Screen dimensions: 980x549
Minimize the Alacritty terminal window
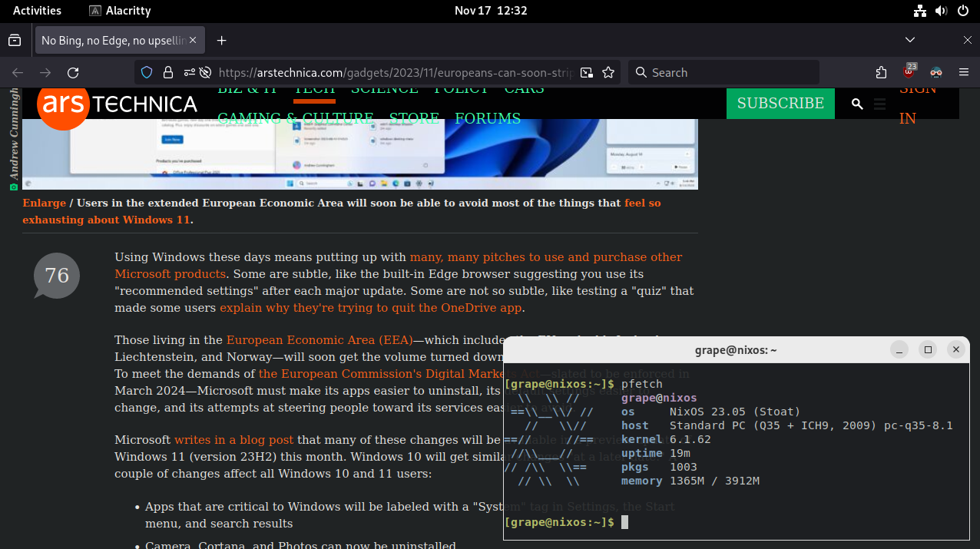[x=899, y=349]
